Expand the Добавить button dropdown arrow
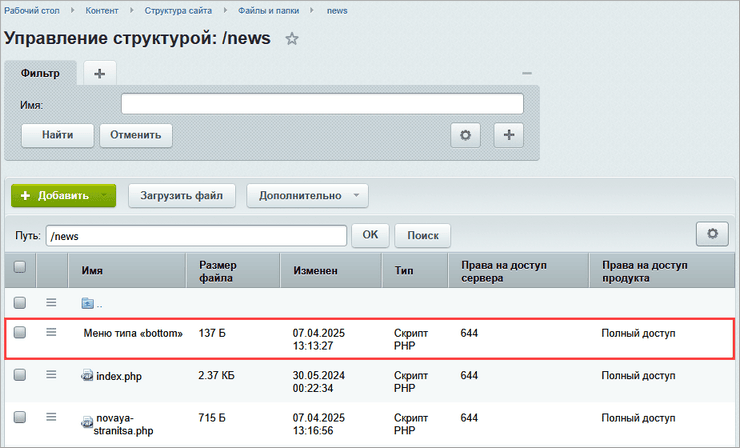Screen dimensions: 740x448 click(105, 196)
